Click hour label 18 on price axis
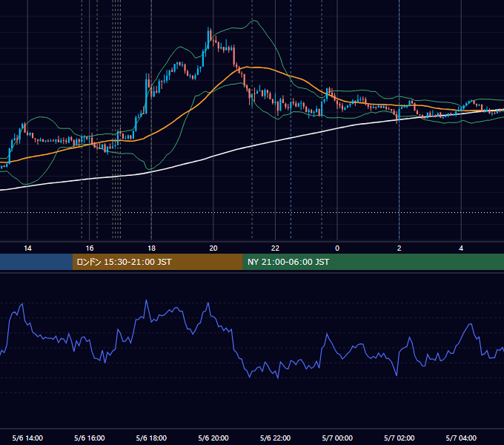The width and height of the screenshot is (504, 445). tap(151, 248)
